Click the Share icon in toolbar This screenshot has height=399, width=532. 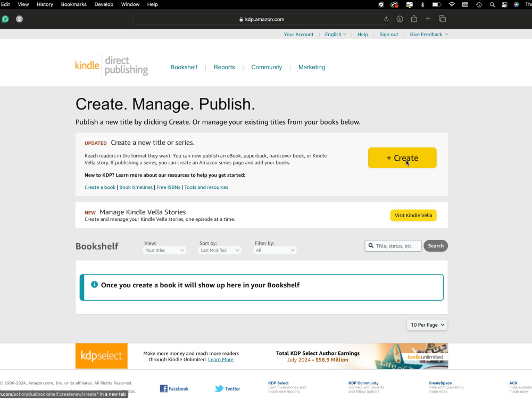coord(414,19)
